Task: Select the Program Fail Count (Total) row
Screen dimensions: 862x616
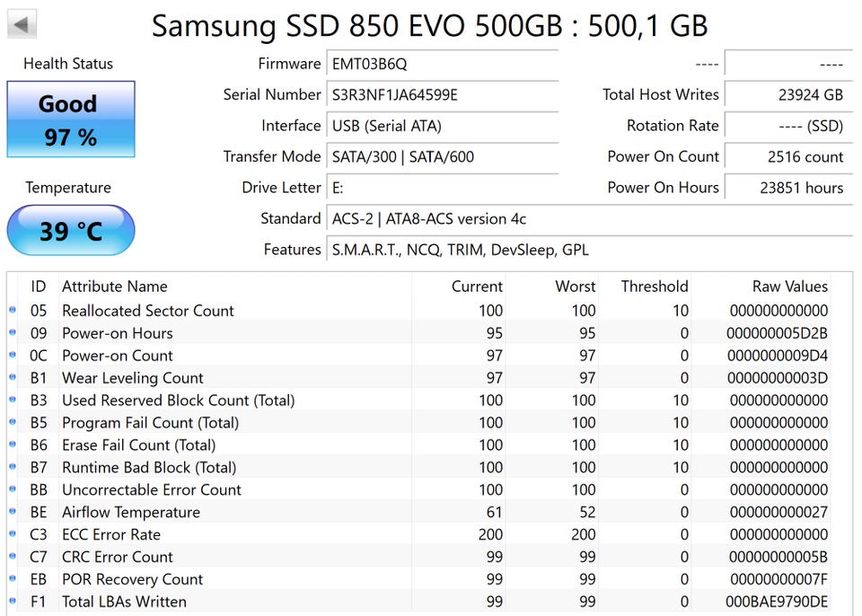Action: (x=150, y=422)
